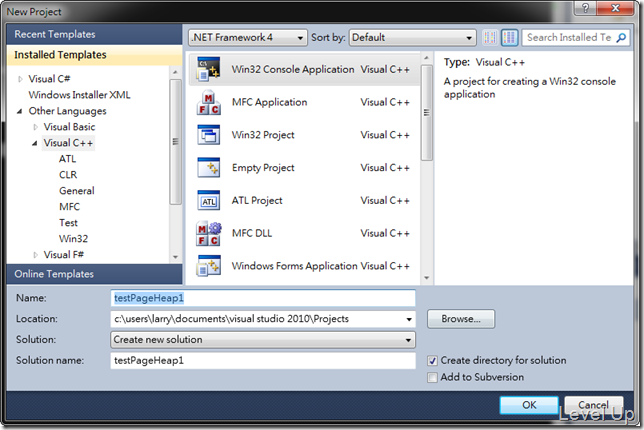Collapse the Other Languages tree node
The image size is (644, 430).
19,111
